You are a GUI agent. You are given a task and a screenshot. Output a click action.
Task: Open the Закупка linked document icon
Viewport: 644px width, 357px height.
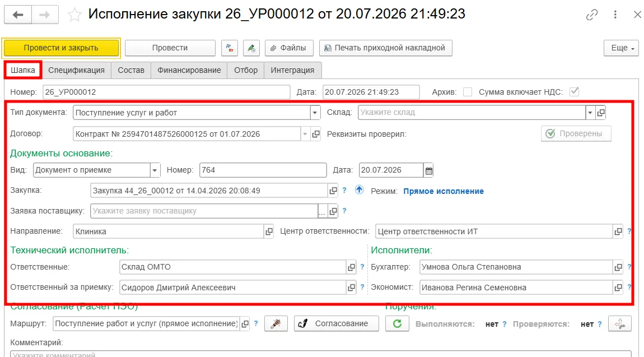click(333, 191)
